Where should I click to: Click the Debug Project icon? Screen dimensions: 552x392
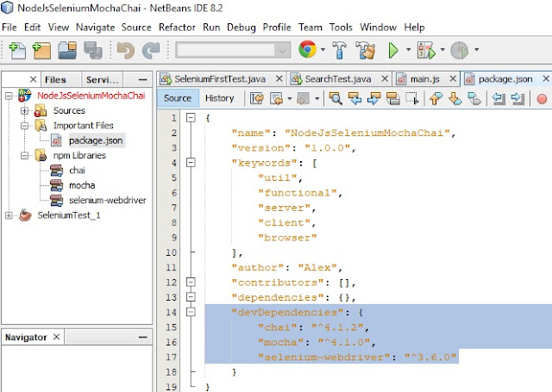tap(426, 50)
